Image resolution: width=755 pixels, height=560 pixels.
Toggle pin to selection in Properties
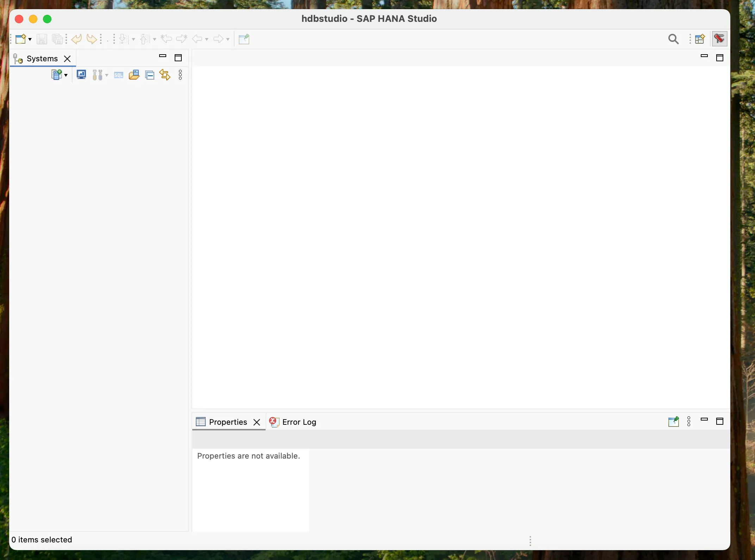coord(673,421)
